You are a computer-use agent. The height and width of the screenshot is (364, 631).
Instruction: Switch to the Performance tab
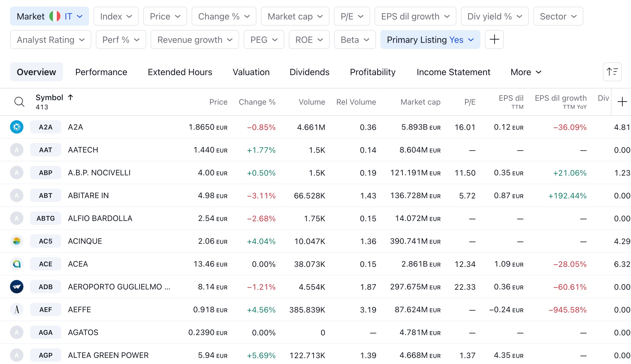pyautogui.click(x=101, y=72)
